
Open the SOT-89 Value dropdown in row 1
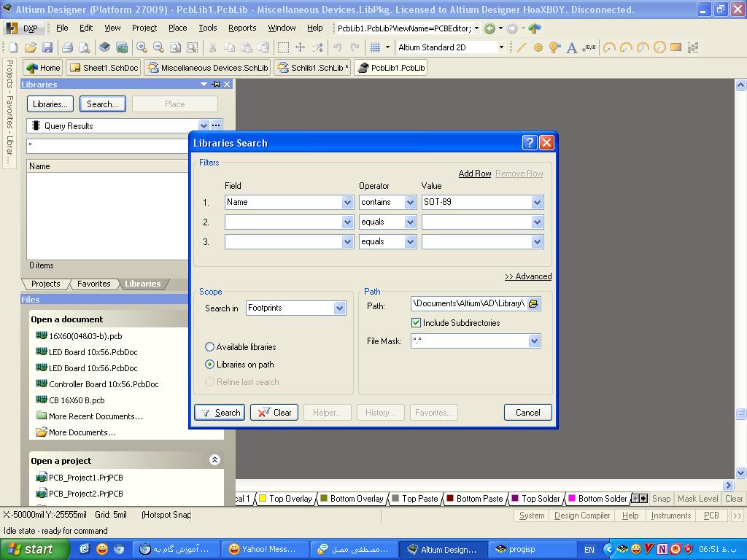[x=537, y=203]
